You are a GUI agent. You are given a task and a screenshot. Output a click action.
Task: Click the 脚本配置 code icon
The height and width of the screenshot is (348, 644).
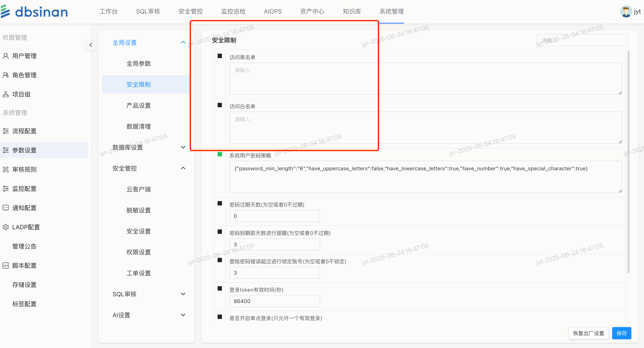(x=6, y=265)
